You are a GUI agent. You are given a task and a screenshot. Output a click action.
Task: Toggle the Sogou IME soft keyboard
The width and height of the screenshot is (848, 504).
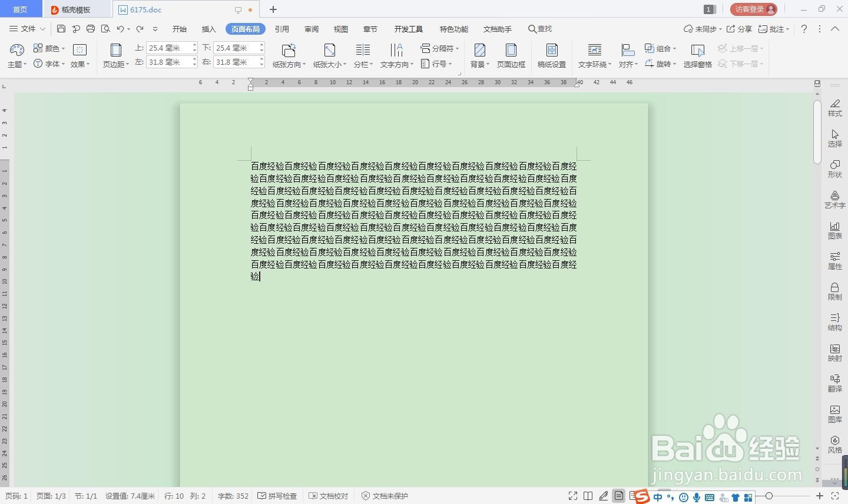point(710,498)
